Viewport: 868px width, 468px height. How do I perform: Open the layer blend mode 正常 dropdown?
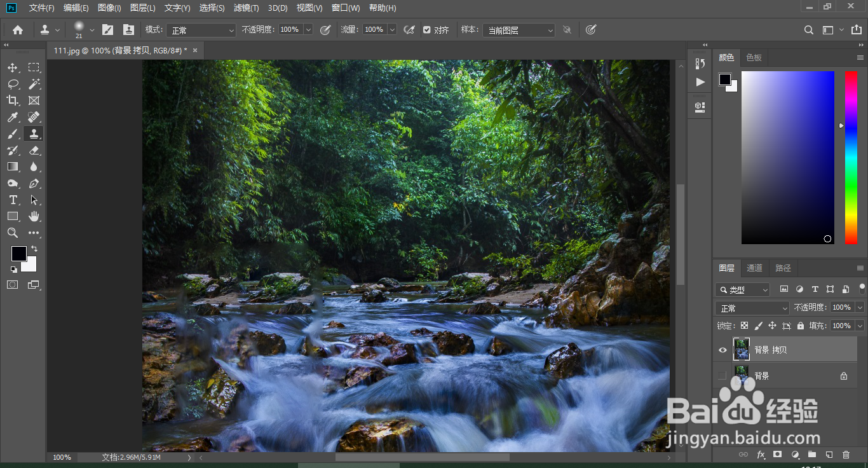pyautogui.click(x=752, y=308)
